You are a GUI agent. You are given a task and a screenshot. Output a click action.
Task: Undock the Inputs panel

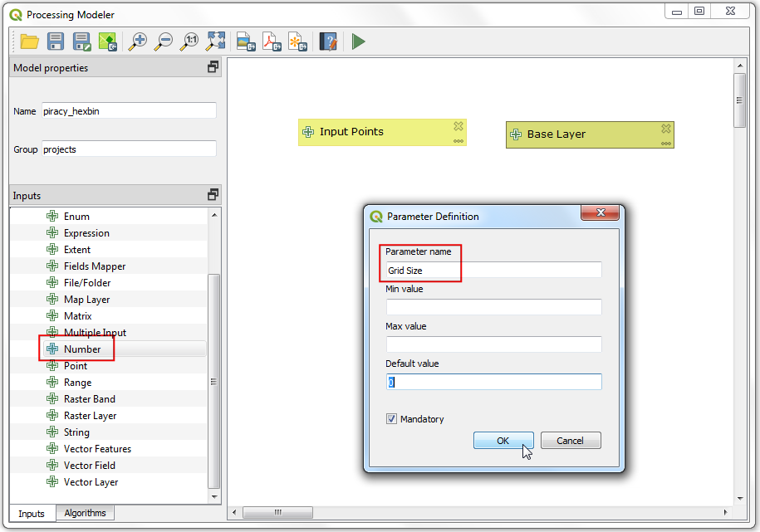pos(213,195)
